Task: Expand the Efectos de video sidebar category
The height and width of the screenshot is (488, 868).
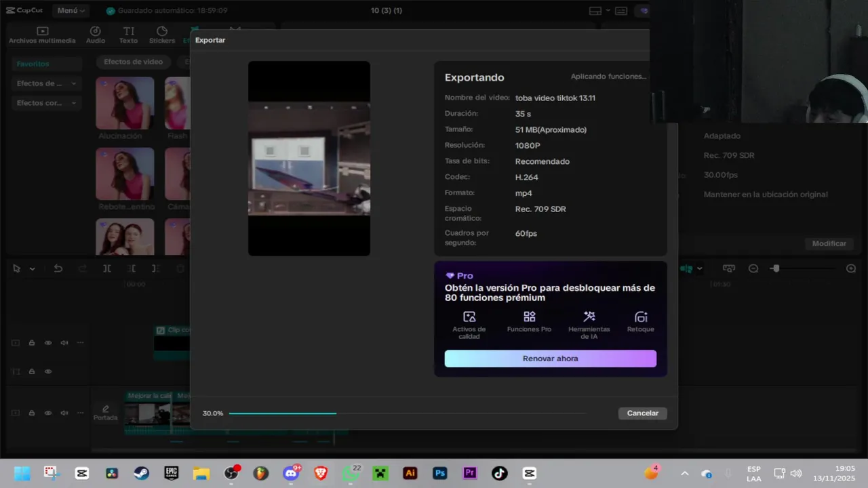Action: click(x=47, y=83)
